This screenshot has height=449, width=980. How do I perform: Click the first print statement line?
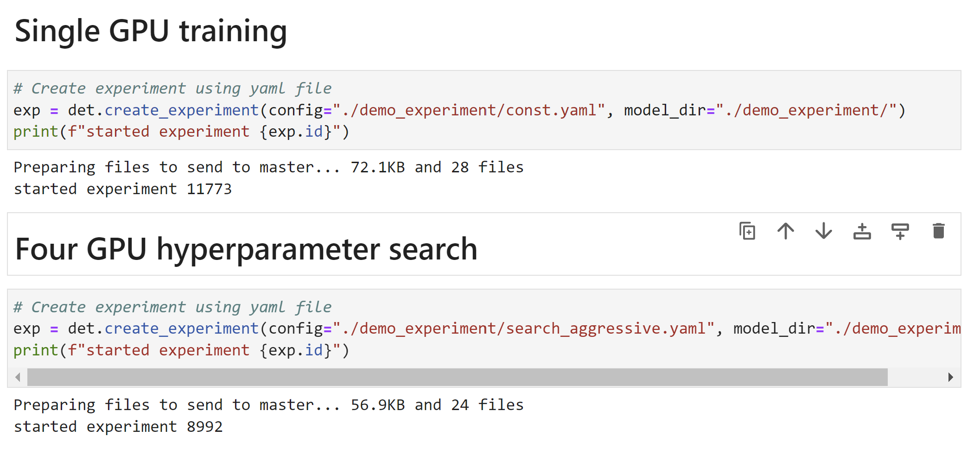click(181, 132)
